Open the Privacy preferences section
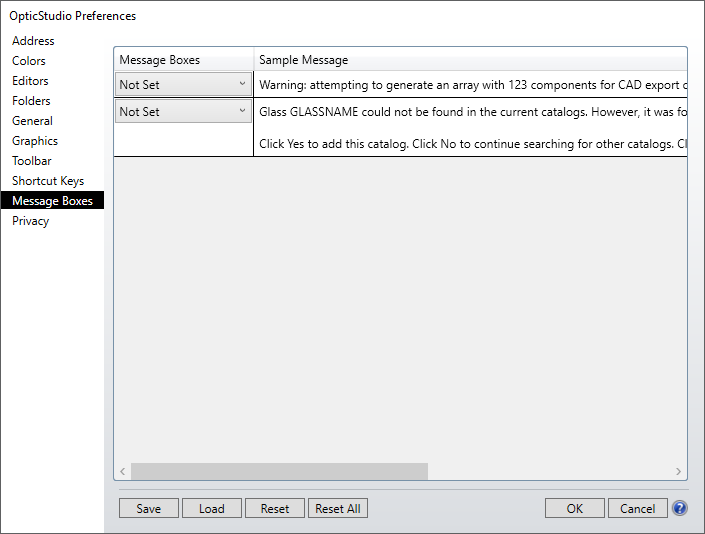The image size is (705, 534). (30, 221)
